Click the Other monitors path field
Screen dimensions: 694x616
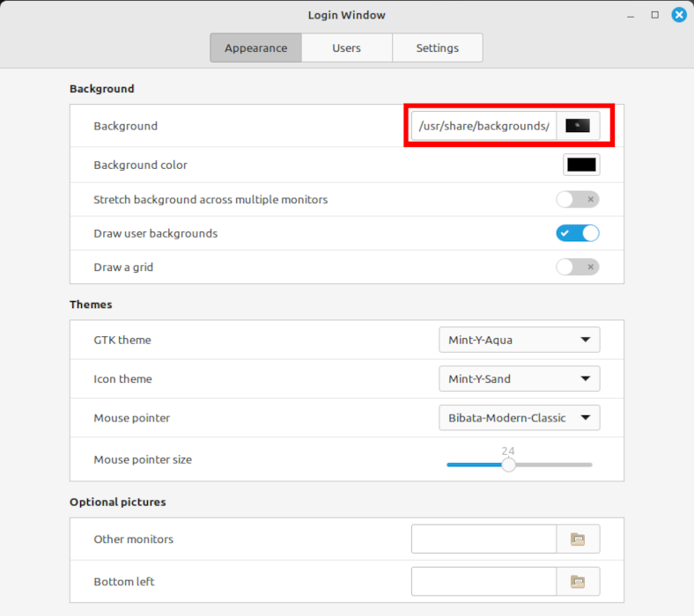(484, 539)
